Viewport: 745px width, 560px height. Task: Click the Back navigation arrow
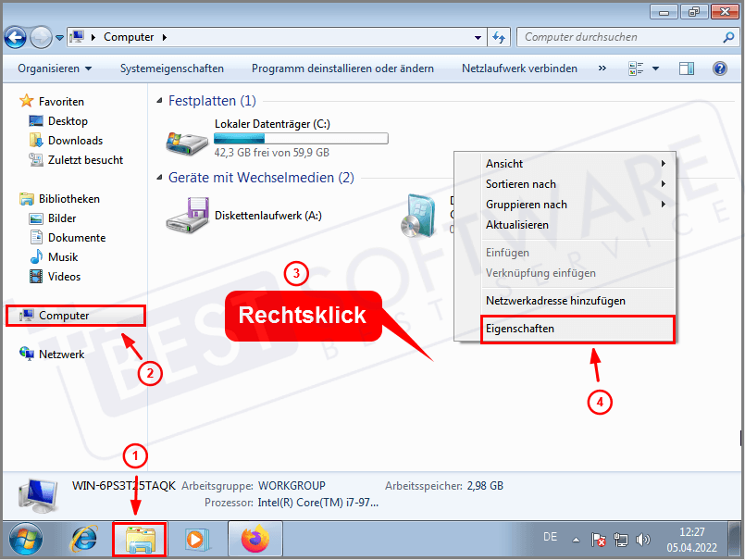click(x=15, y=37)
